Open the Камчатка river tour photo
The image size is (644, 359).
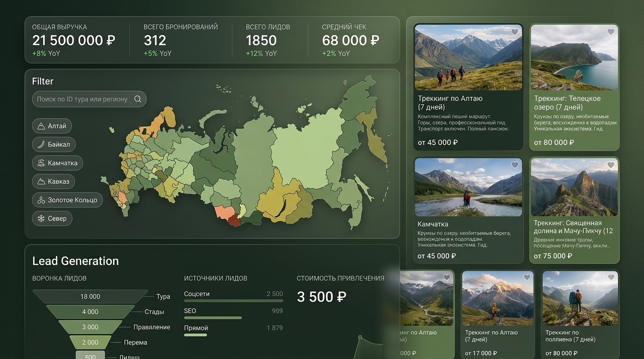468,187
